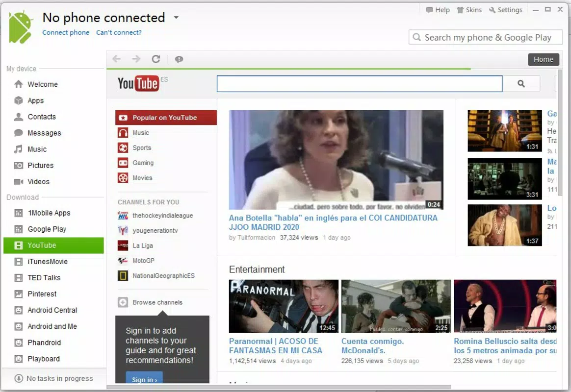Open the Sports category ball icon

[123, 147]
